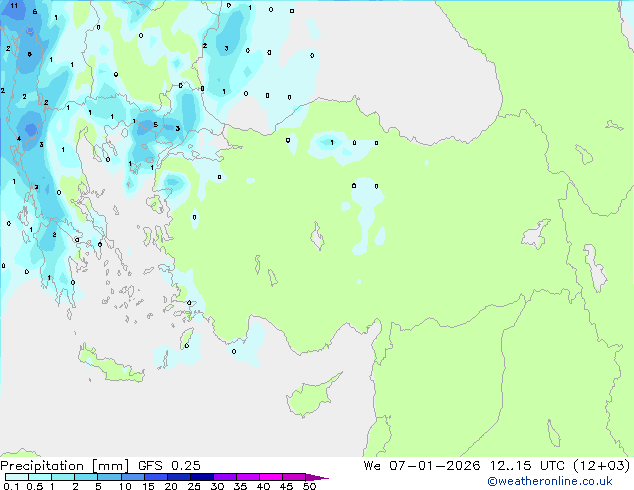Viewport: 634px width, 490px height.
Task: Click the 0.1–0.5 mm legend color swatch
Action: click(x=17, y=477)
